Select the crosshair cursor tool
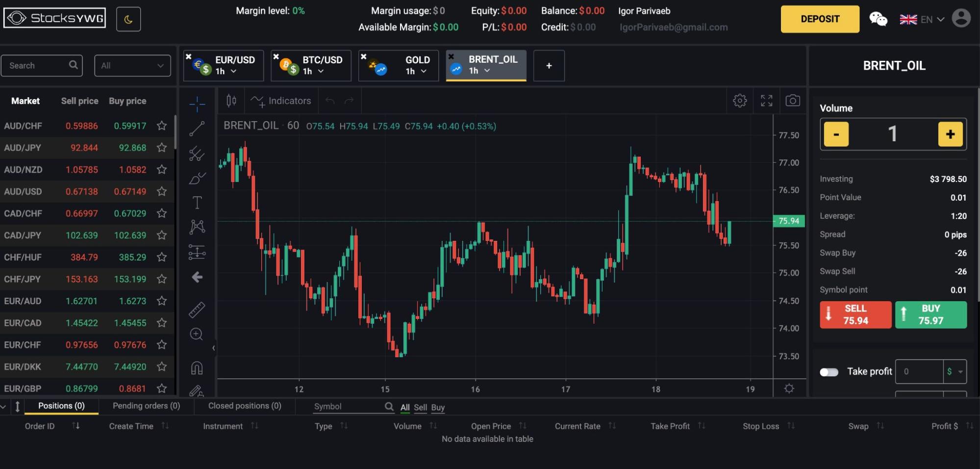This screenshot has width=980, height=469. [x=197, y=104]
